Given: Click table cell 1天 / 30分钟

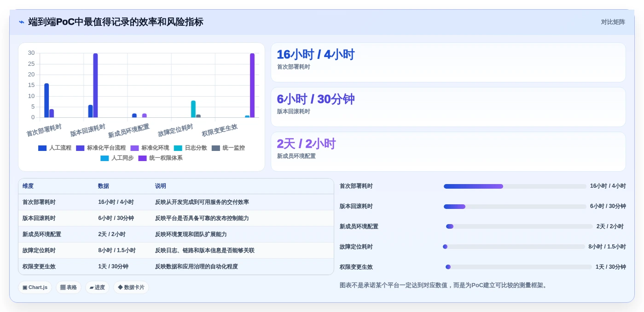Looking at the screenshot, I should click(x=113, y=267).
